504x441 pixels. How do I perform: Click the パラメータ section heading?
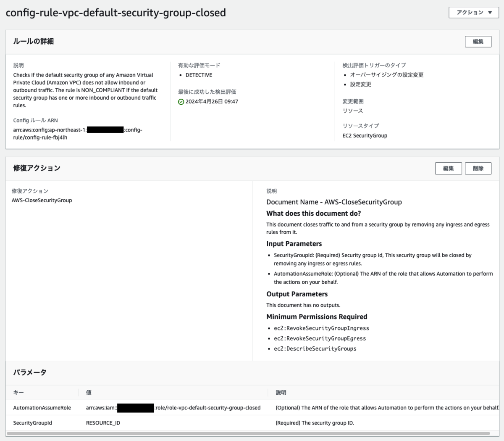click(30, 372)
